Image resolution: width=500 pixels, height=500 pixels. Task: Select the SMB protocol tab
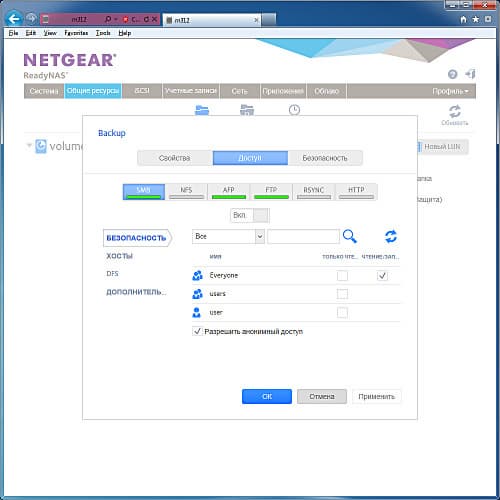coord(144,192)
